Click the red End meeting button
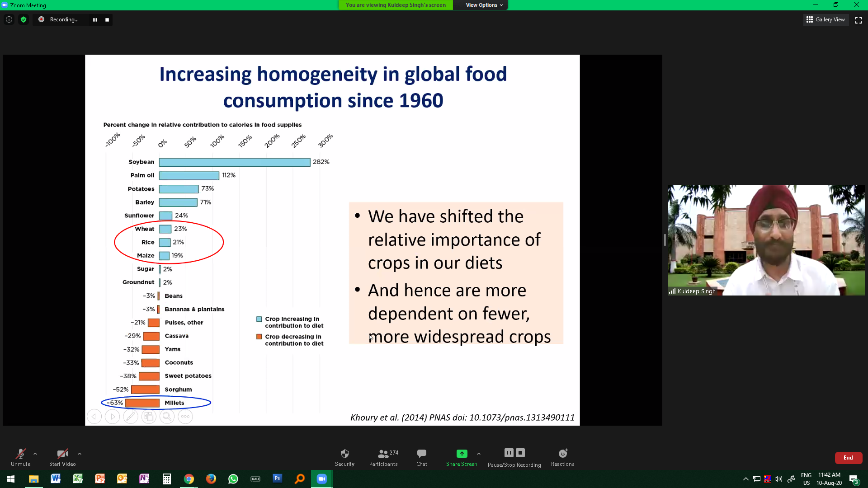 (x=848, y=458)
